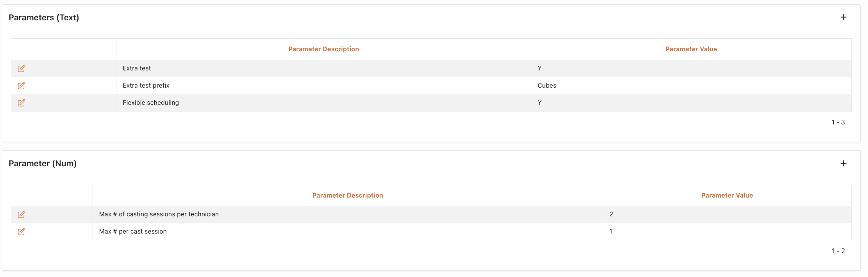Sort text table by Parameter Description
The width and height of the screenshot is (868, 277).
tap(323, 49)
